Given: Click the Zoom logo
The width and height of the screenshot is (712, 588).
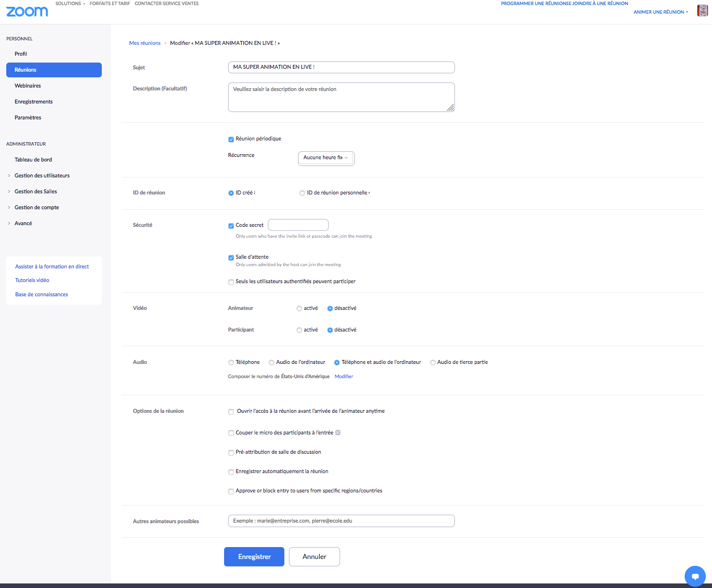Looking at the screenshot, I should [x=27, y=11].
